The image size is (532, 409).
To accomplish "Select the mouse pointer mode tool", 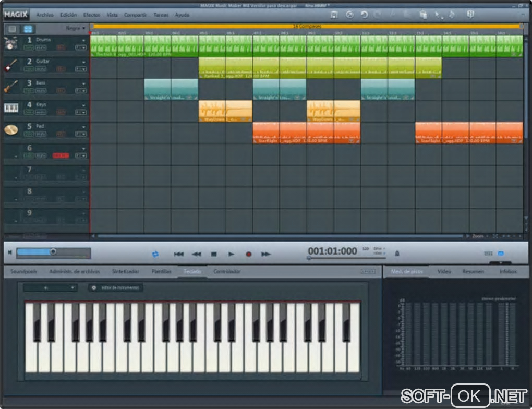I will point(438,15).
